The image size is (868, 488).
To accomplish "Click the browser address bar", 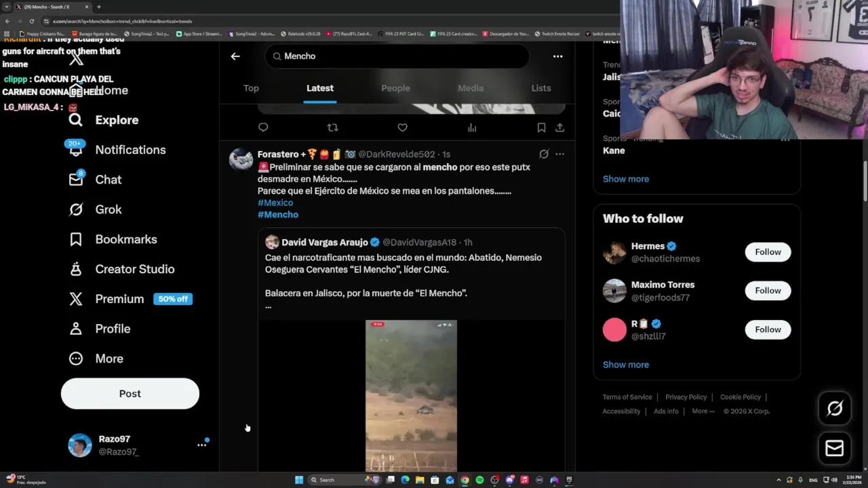I will coord(325,21).
